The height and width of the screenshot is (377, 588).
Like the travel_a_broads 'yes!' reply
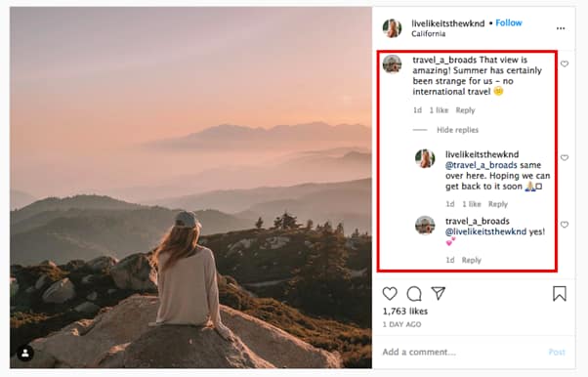pyautogui.click(x=565, y=225)
